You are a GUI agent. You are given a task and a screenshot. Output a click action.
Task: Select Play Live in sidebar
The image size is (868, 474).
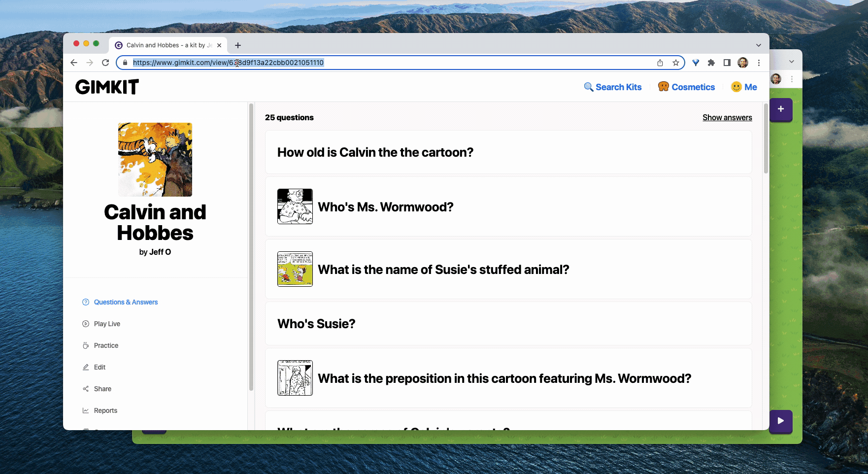pos(101,324)
